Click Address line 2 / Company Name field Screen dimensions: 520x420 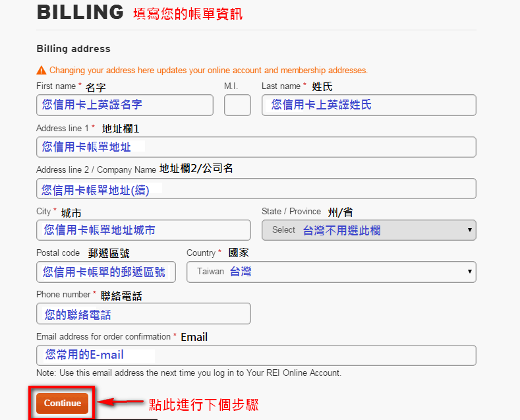[256, 189]
